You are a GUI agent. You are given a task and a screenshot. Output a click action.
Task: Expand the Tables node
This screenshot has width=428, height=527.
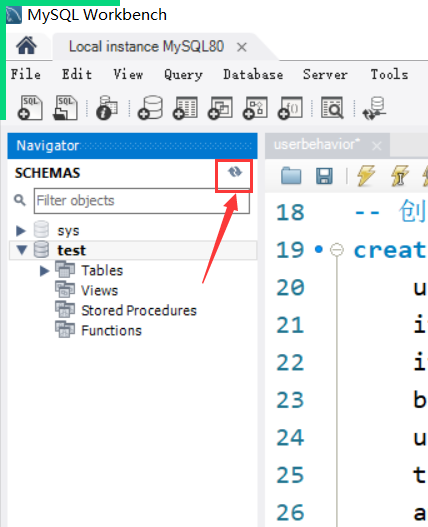pyautogui.click(x=44, y=271)
